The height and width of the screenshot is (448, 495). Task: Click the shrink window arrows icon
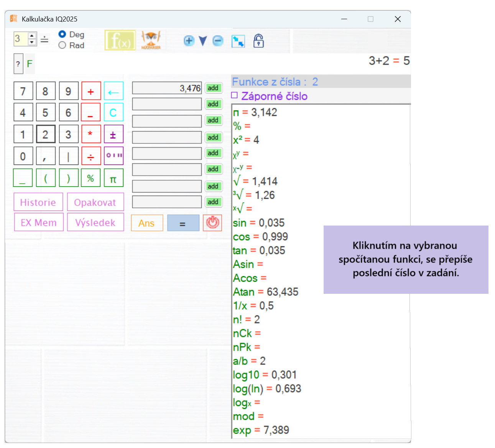click(238, 41)
